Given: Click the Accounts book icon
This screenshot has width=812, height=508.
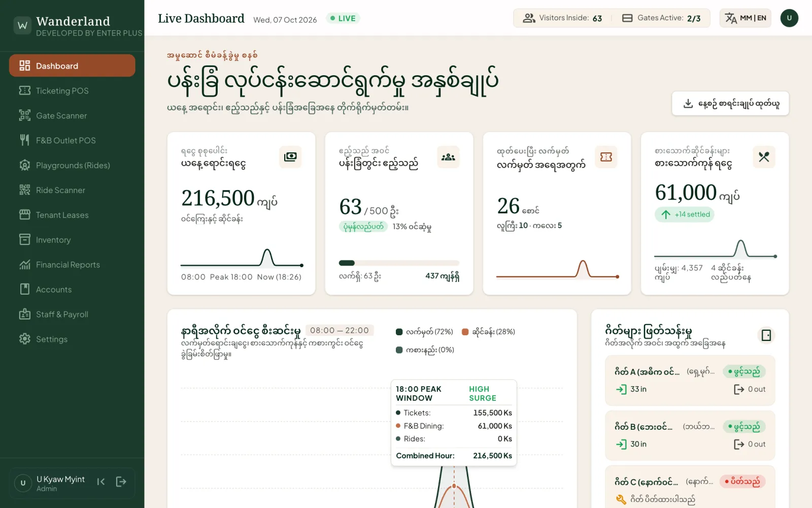Looking at the screenshot, I should (x=24, y=290).
